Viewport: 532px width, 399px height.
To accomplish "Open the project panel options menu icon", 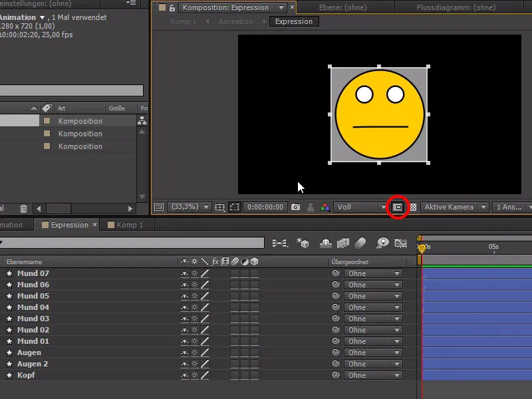I will (131, 3).
